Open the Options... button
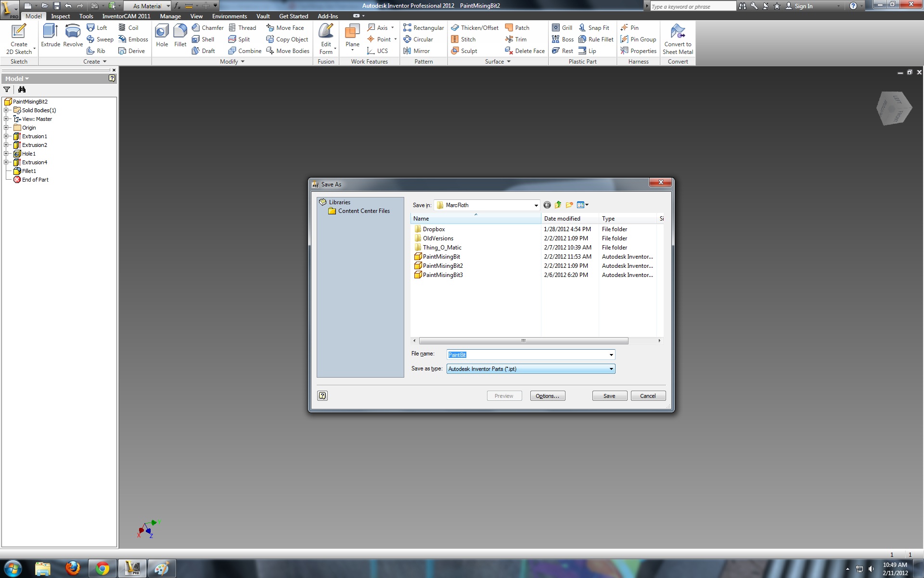 pyautogui.click(x=547, y=396)
